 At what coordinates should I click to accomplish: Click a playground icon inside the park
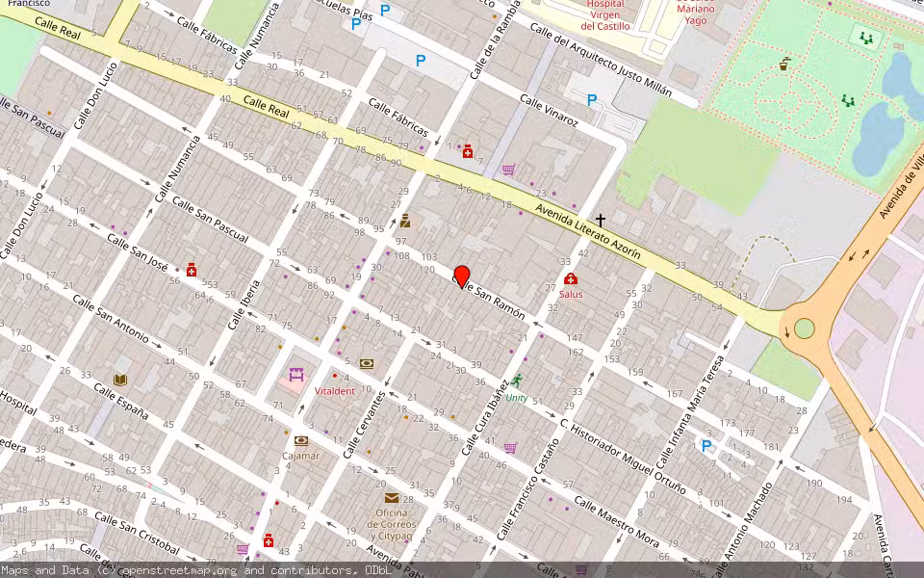866,39
